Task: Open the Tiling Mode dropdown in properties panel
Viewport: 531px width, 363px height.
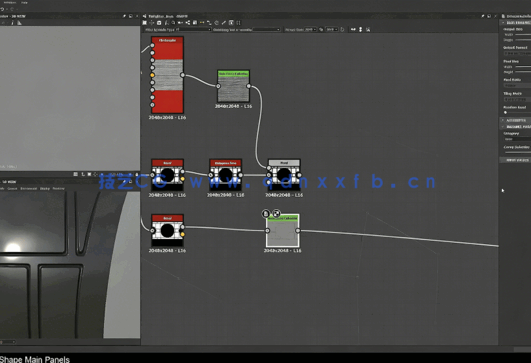Action: (x=517, y=100)
